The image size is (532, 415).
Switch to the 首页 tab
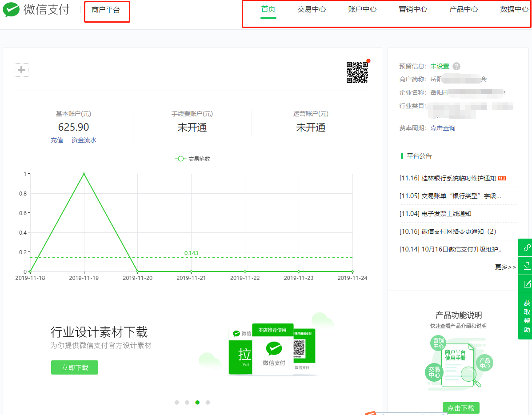pos(268,9)
